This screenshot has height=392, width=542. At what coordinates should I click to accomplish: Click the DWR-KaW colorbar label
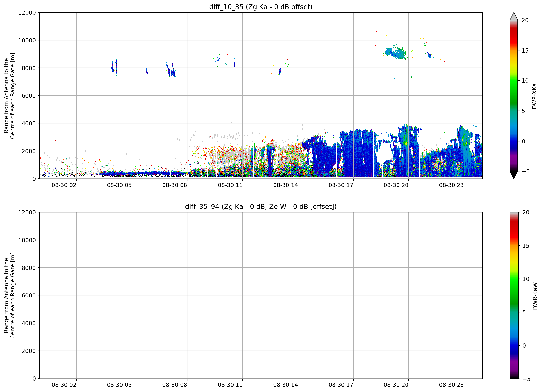[535, 296]
